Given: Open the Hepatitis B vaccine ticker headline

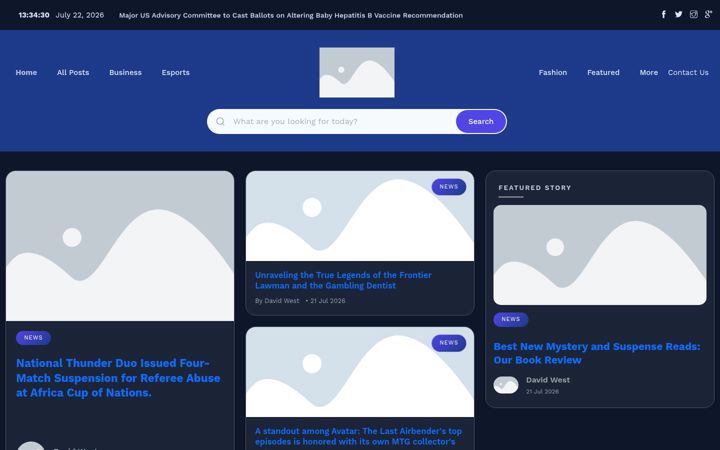Looking at the screenshot, I should [291, 15].
